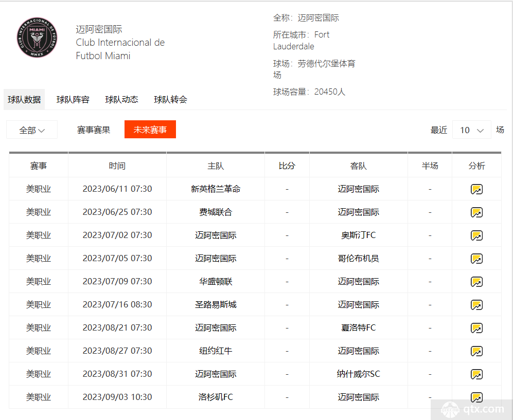Click the 客队 column header
Viewport: 513px width, 420px height.
[x=358, y=166]
